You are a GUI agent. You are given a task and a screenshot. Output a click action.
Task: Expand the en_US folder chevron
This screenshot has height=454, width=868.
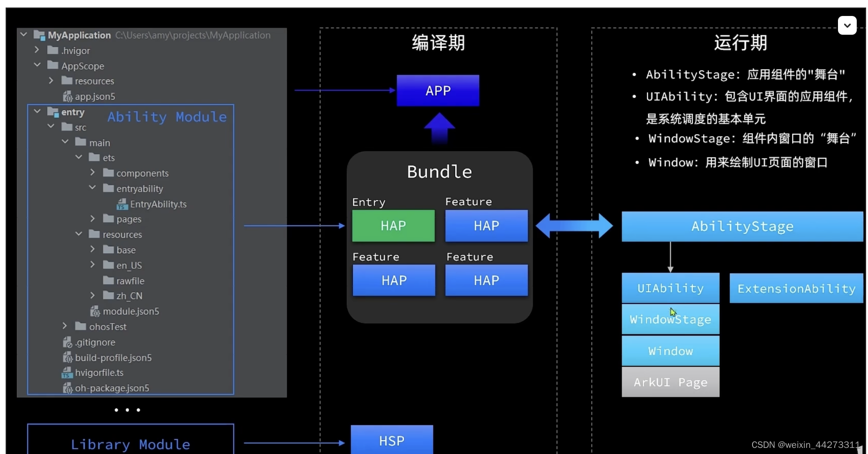92,265
